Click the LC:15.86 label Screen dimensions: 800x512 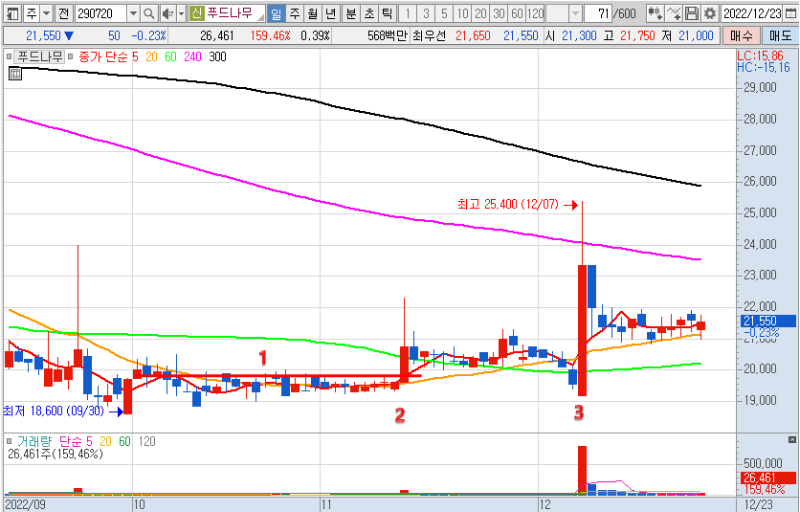(760, 56)
